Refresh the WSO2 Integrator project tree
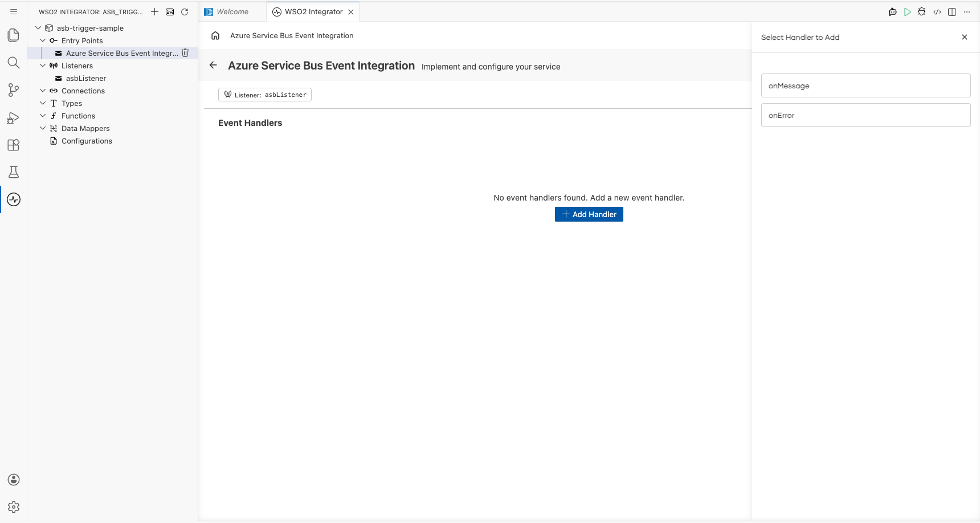Viewport: 980px width, 523px height. point(185,11)
